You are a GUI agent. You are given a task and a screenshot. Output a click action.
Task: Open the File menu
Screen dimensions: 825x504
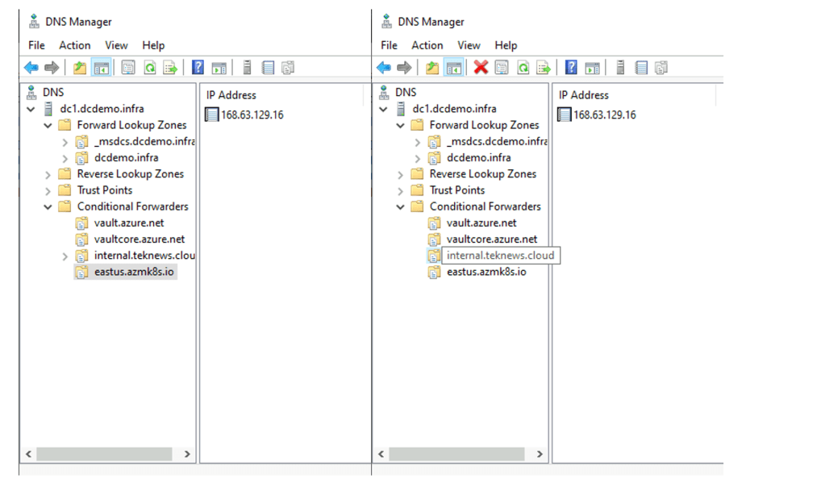point(35,45)
